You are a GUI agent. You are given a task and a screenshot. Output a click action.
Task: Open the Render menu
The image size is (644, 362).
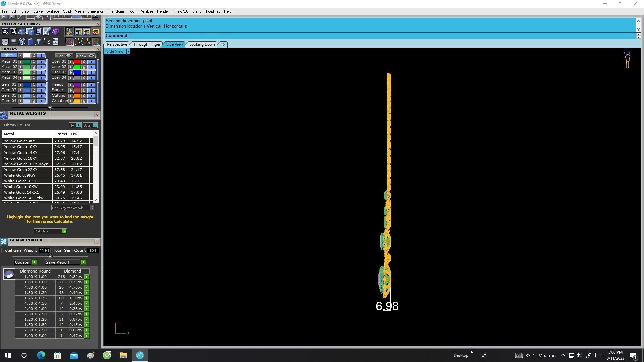pos(163,11)
